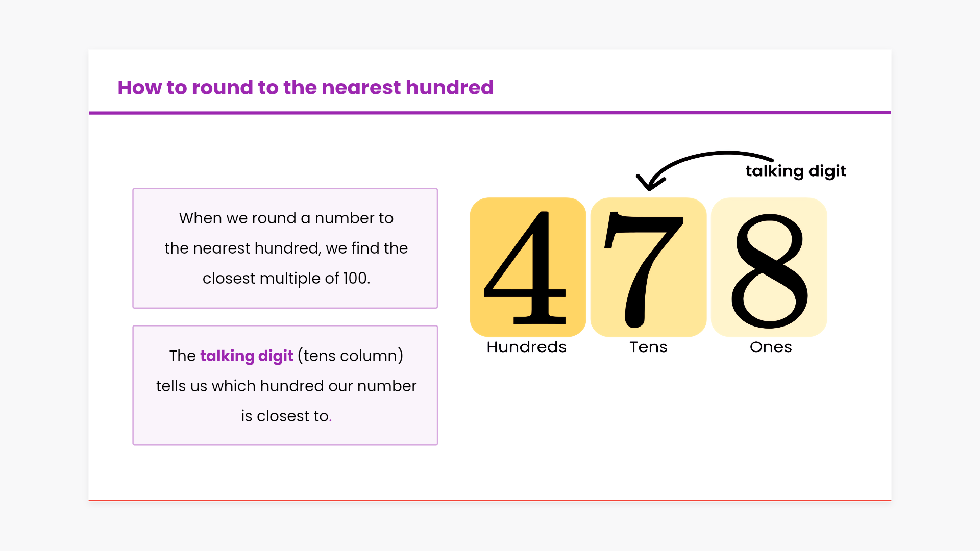Click the line "When we round a number to"
The width and height of the screenshot is (980, 551).
point(286,218)
